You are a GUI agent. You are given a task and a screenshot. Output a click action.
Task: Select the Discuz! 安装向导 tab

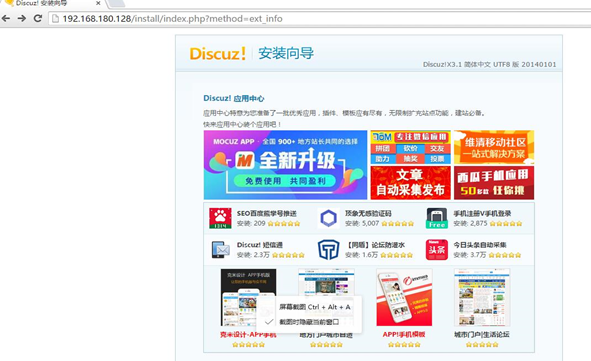coord(53,3)
